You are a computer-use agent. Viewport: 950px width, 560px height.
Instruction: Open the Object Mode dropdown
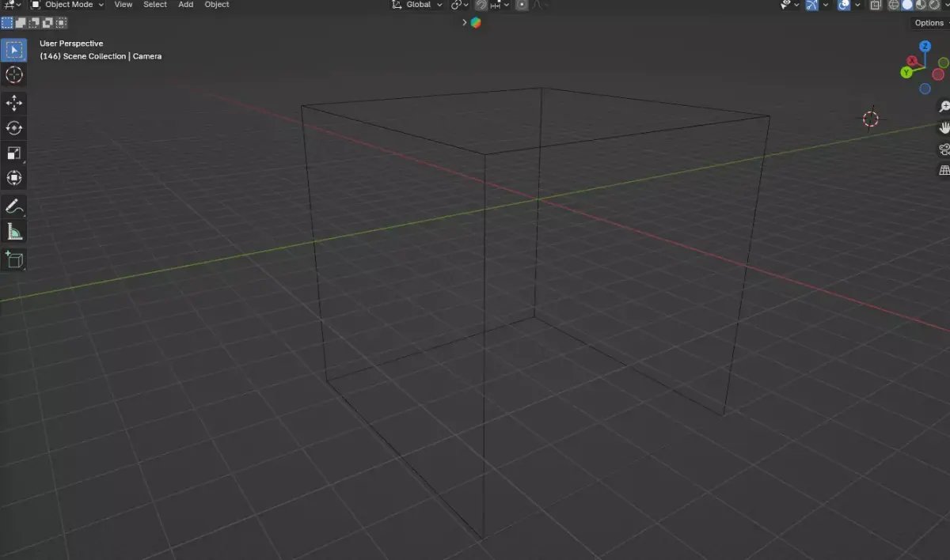click(x=67, y=5)
